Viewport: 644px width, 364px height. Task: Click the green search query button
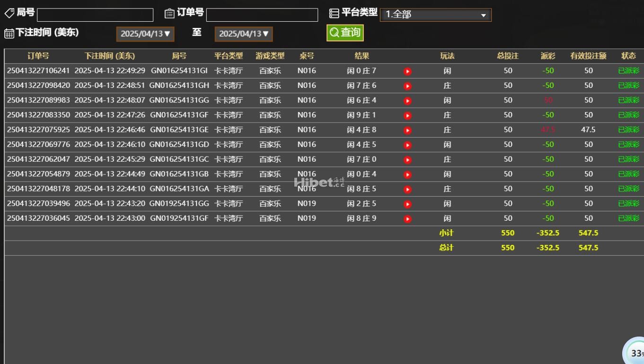coord(345,33)
